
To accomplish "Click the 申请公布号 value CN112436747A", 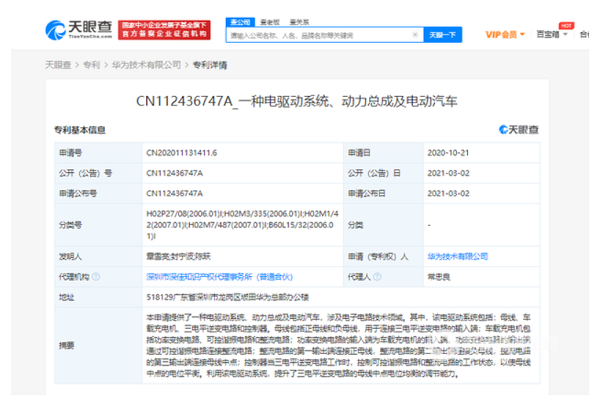I will 174,193.
